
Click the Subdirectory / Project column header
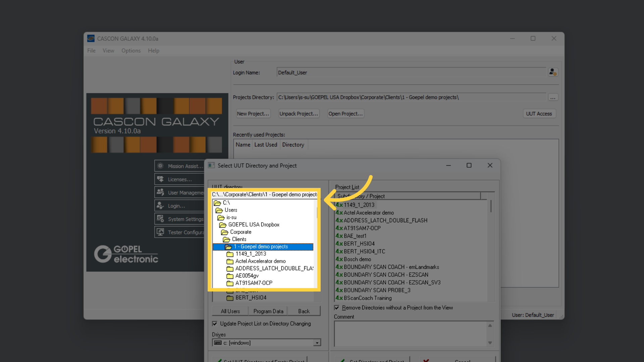[408, 196]
